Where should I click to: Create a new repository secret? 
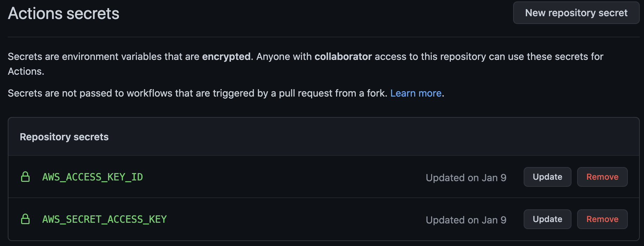coord(576,13)
